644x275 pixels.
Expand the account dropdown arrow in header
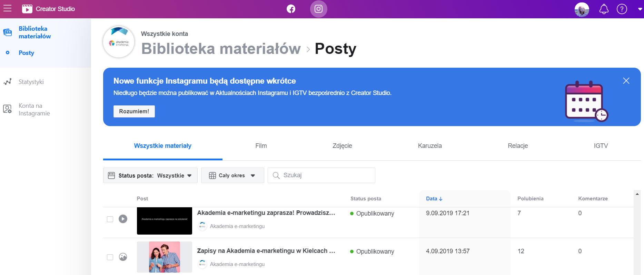pyautogui.click(x=640, y=9)
